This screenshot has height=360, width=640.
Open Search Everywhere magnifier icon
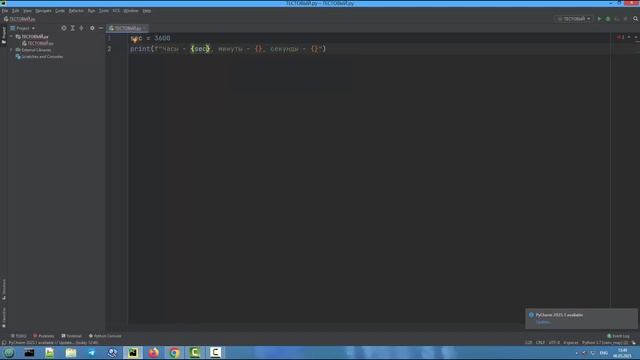point(636,19)
